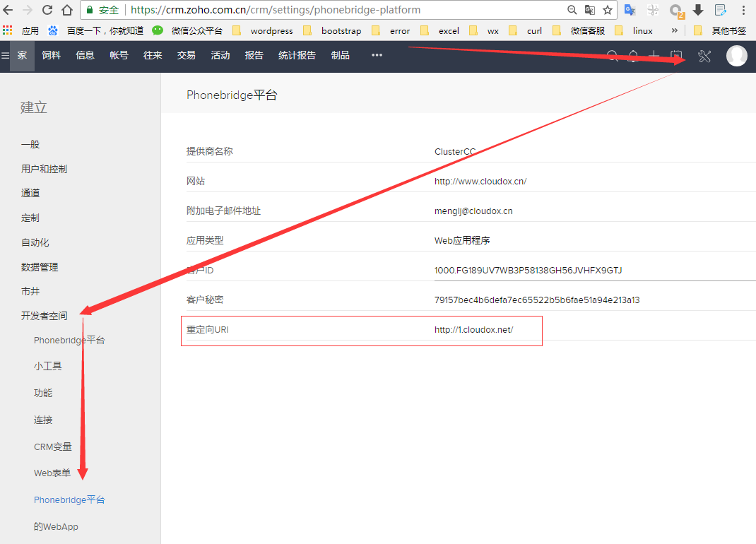Select 自动化 in settings sidebar
Image resolution: width=756 pixels, height=544 pixels.
point(35,242)
